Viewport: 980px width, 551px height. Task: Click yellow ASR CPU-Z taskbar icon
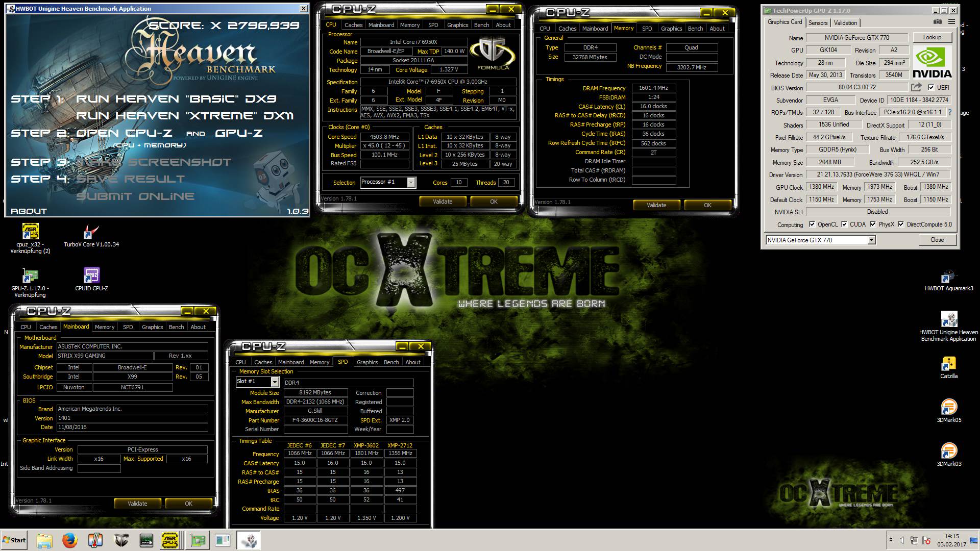170,540
